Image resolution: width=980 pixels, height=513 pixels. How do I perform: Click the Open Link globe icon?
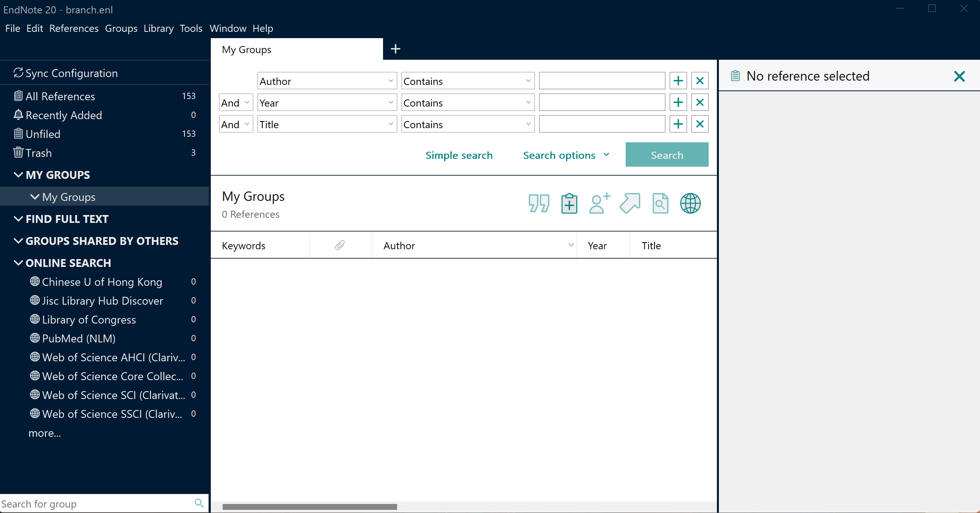[691, 203]
